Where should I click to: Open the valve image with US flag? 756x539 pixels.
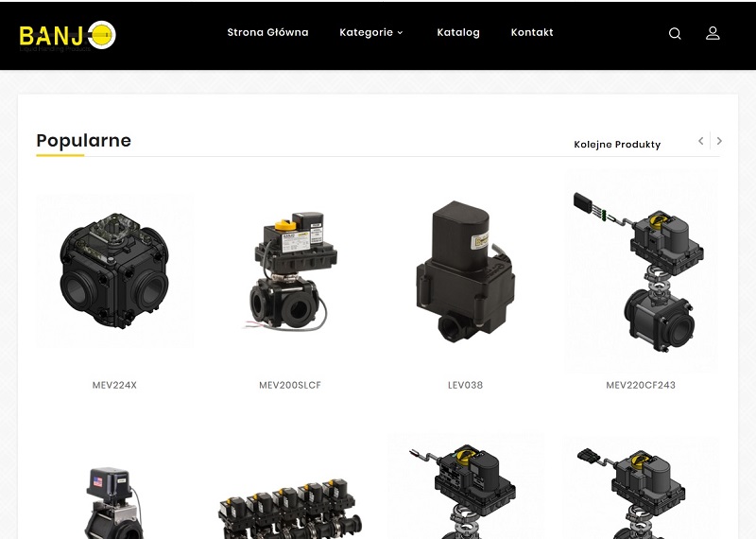114,502
